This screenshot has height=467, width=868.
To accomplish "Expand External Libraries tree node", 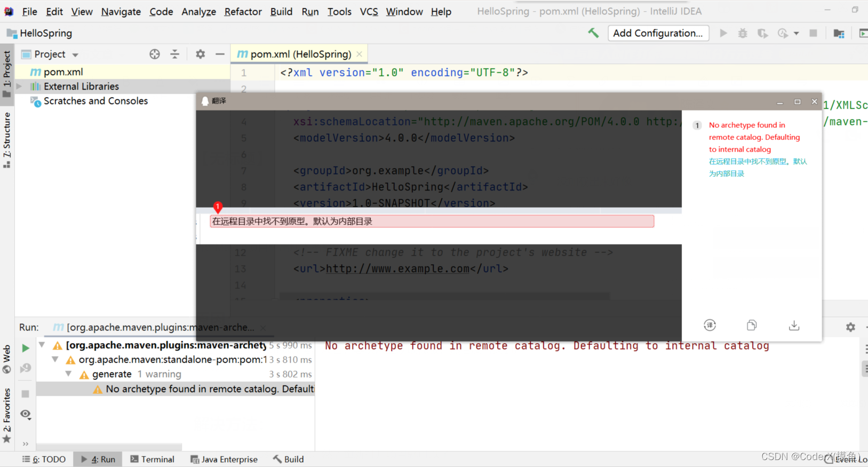I will pos(19,86).
